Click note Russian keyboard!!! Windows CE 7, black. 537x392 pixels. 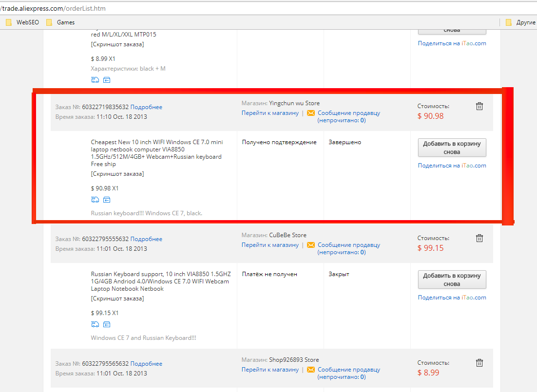coord(147,213)
